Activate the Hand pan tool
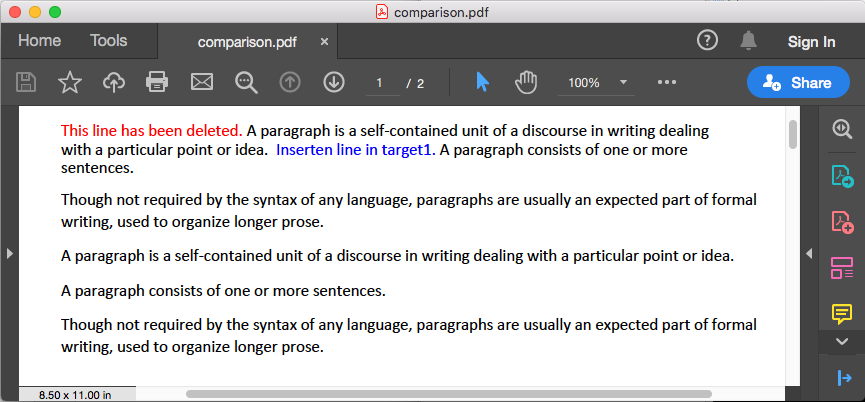This screenshot has width=865, height=402. [x=526, y=83]
